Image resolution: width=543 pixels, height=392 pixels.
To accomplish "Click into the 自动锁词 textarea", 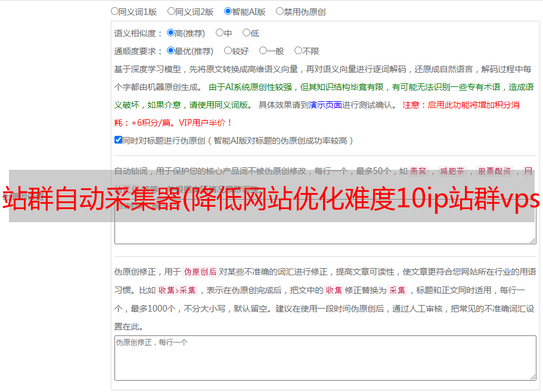I will (x=325, y=222).
